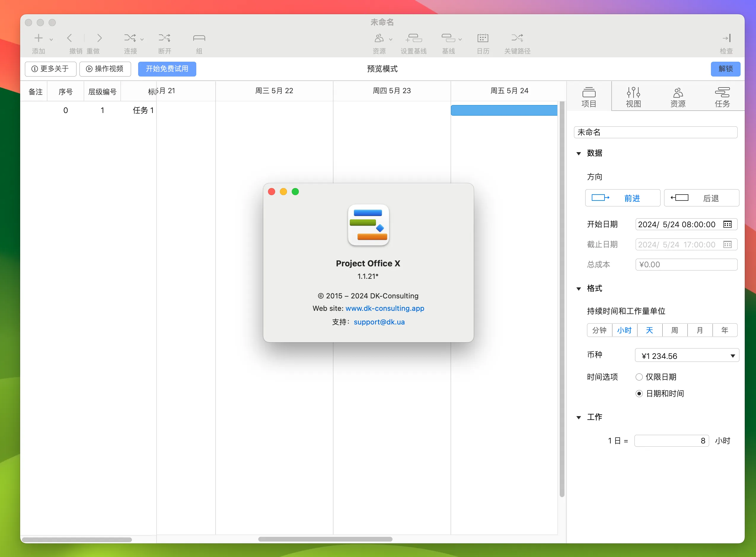
Task: Switch to the 任务 inspector tab
Action: (x=722, y=97)
